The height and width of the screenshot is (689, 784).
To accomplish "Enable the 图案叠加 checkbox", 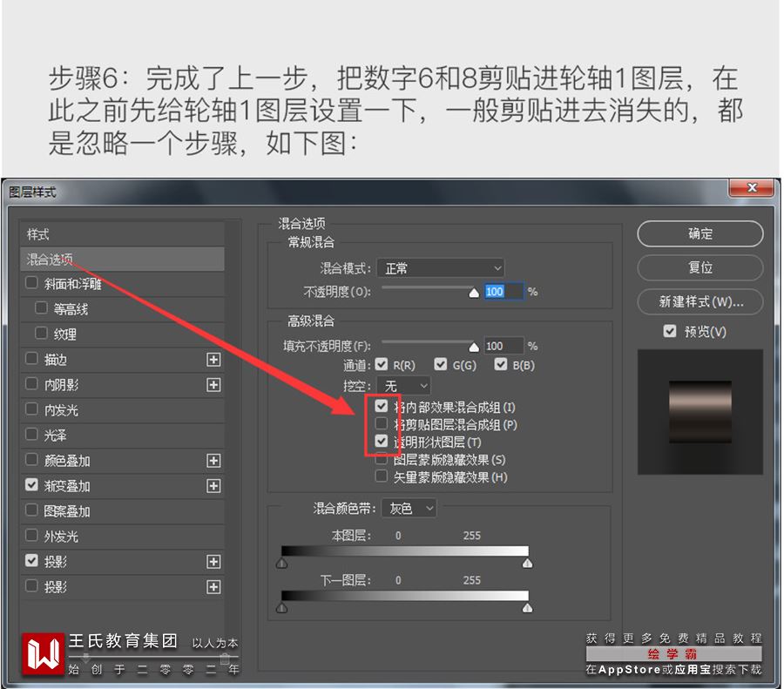I will 31,510.
